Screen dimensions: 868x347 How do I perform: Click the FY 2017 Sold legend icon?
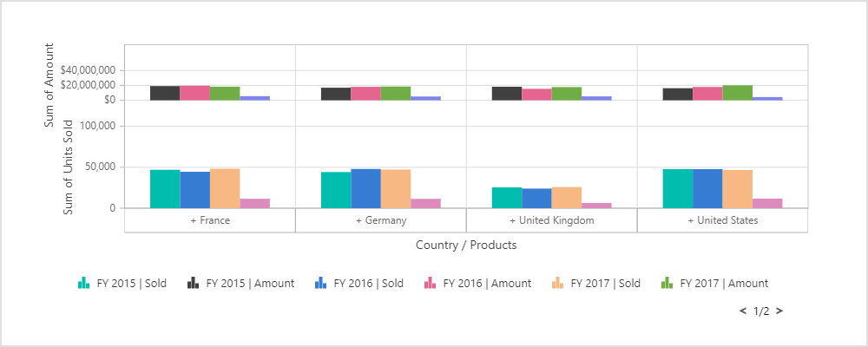[x=557, y=283]
